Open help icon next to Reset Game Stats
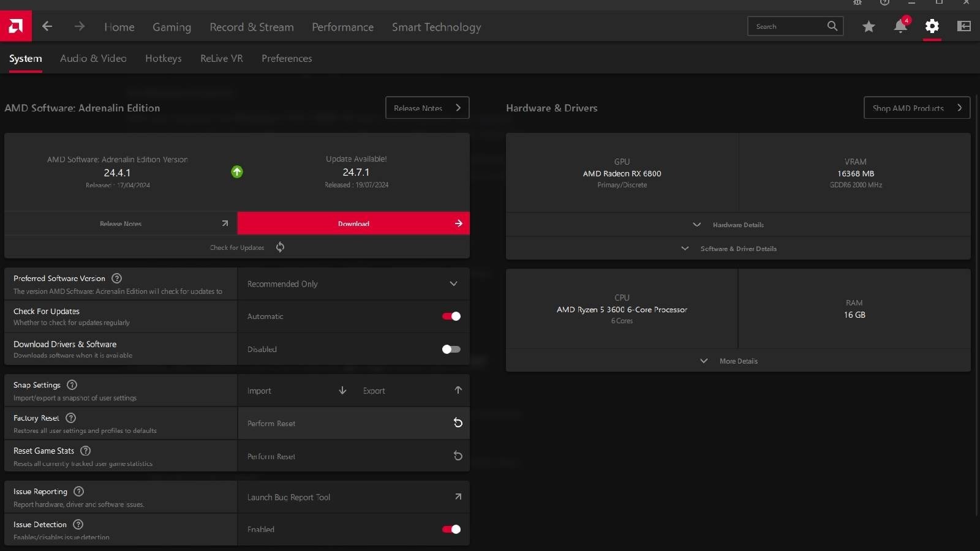Image resolution: width=980 pixels, height=551 pixels. point(86,451)
